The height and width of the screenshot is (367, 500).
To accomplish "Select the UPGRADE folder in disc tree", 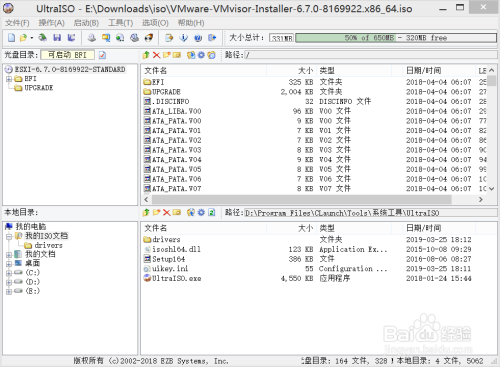I will (38, 88).
